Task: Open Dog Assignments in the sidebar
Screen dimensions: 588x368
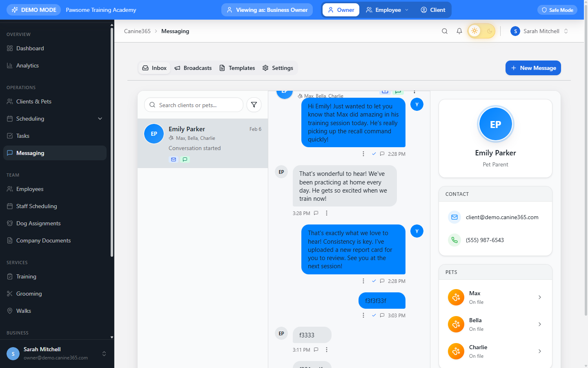Action: pos(55,223)
